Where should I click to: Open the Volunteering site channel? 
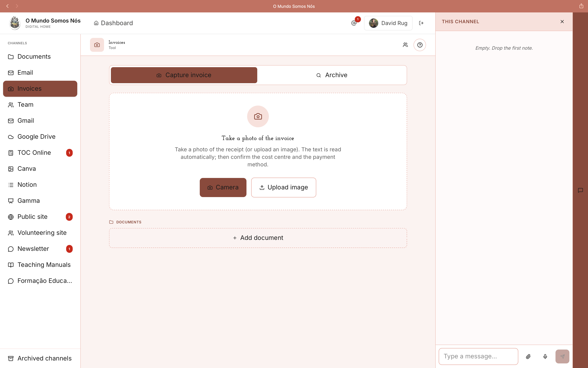point(40,233)
